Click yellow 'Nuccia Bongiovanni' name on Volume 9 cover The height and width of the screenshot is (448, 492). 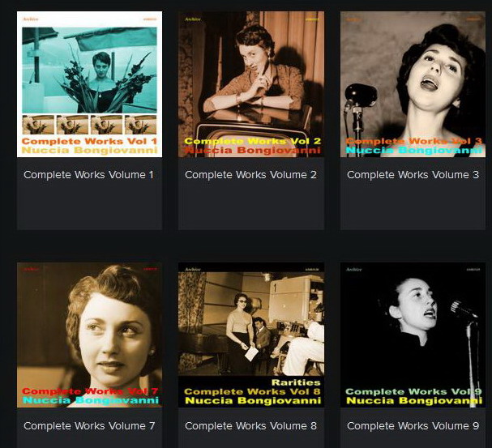click(x=413, y=400)
